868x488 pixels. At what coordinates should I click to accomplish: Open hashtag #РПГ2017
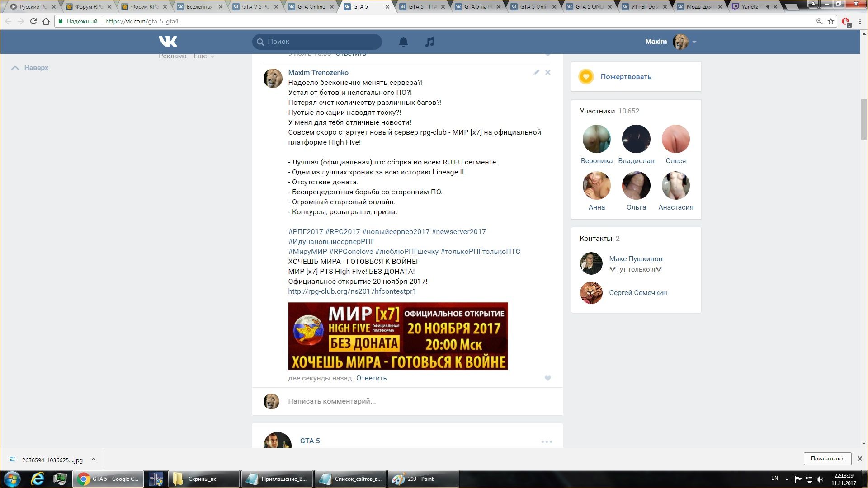(x=306, y=232)
